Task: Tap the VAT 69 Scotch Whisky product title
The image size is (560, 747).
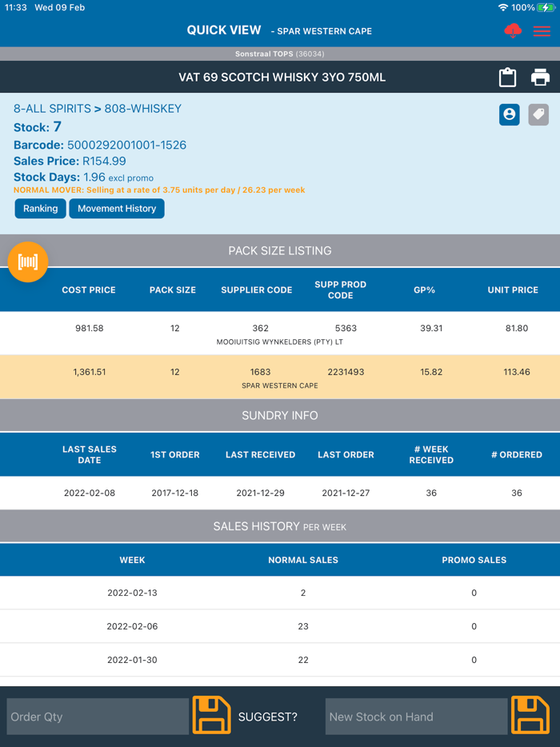Action: click(x=282, y=77)
